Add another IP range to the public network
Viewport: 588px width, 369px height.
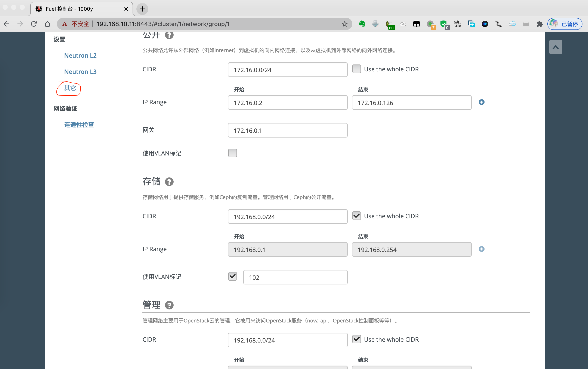point(482,102)
